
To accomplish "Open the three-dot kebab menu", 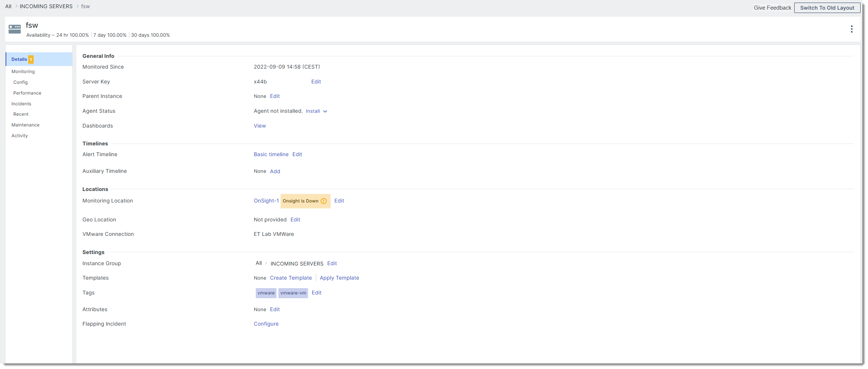I will tap(851, 29).
